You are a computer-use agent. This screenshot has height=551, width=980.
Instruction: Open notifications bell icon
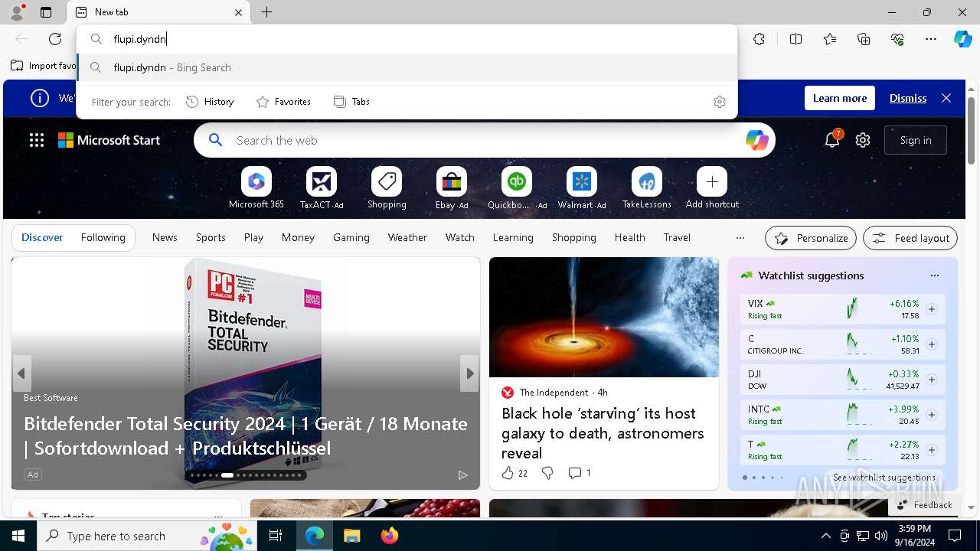[x=831, y=140]
